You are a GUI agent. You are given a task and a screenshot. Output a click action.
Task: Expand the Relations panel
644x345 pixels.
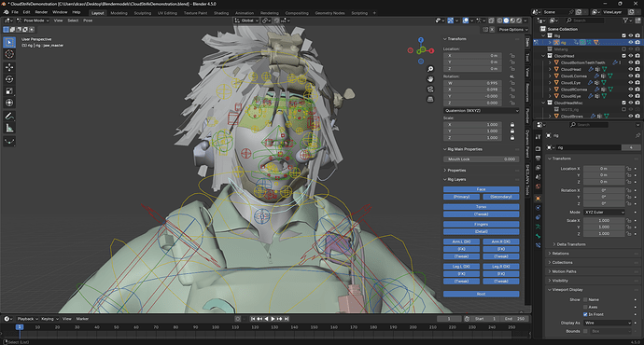[x=560, y=254]
